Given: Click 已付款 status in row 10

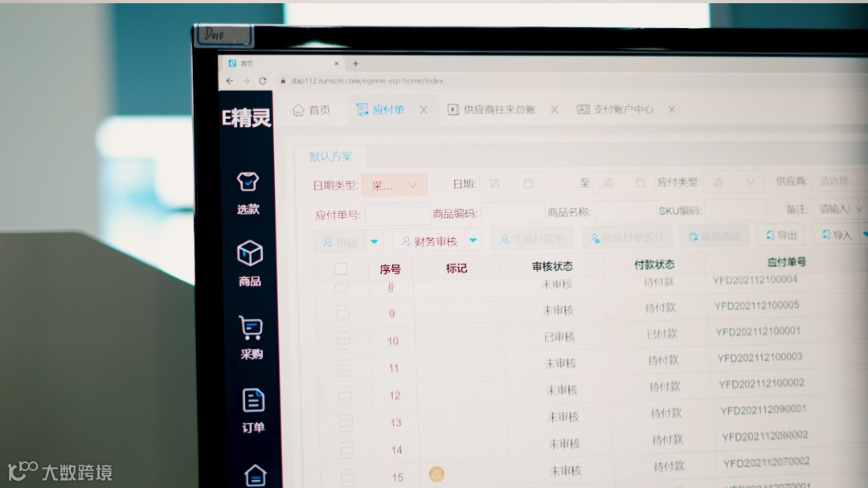Looking at the screenshot, I should (662, 334).
